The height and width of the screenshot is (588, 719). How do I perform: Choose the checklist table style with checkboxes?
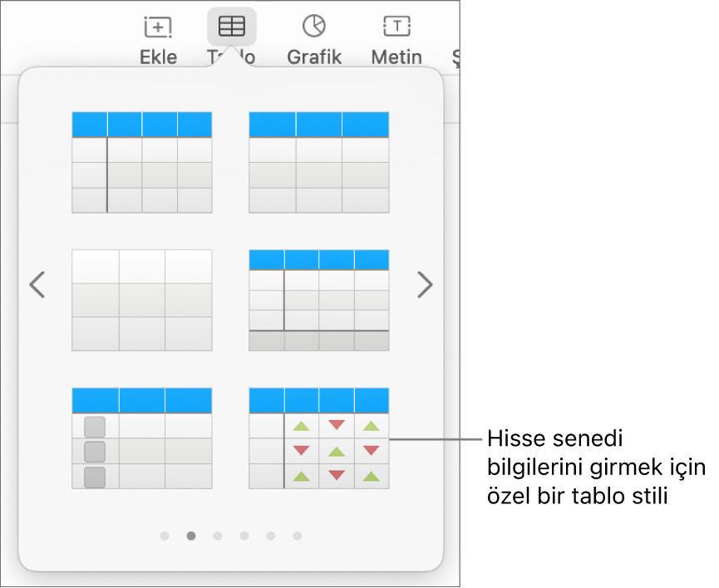142,439
